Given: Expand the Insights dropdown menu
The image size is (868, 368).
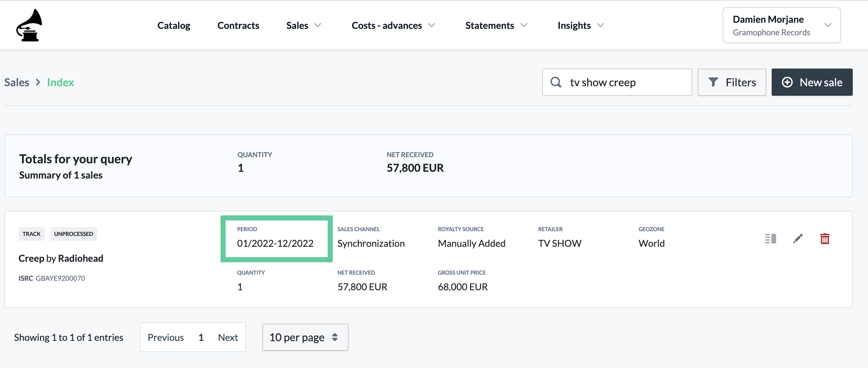Looking at the screenshot, I should click(x=581, y=25).
